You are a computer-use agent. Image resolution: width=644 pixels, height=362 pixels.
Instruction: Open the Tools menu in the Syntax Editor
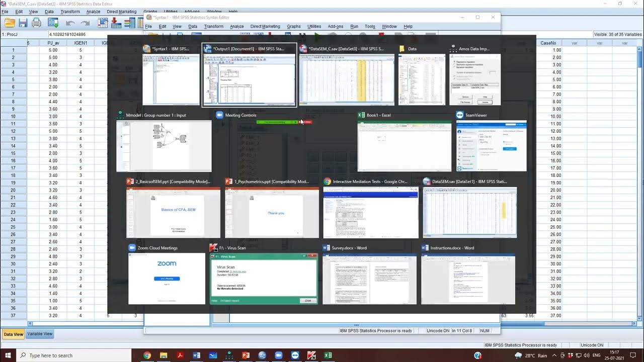coord(370,27)
